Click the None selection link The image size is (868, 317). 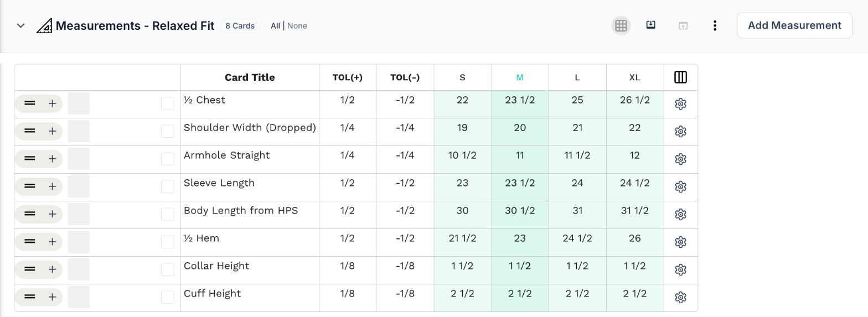(297, 26)
